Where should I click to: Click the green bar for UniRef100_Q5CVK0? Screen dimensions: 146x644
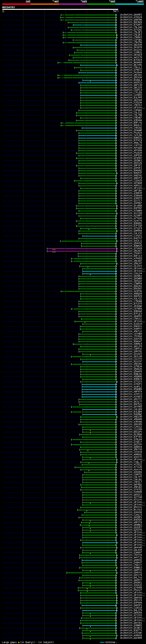tap(87, 75)
